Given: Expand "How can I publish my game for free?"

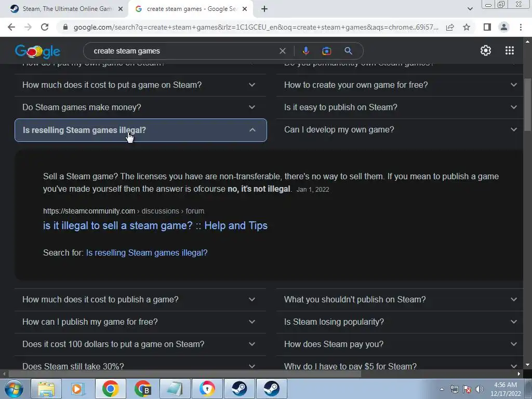Looking at the screenshot, I should tap(140, 322).
